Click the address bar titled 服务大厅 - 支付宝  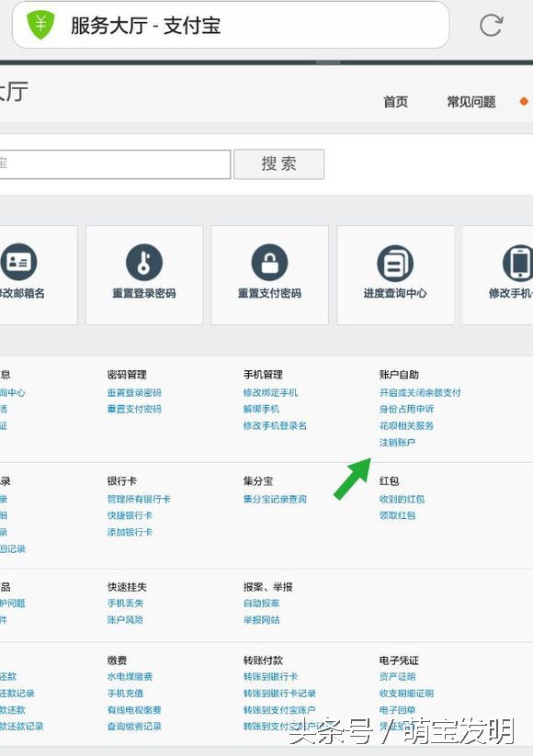click(x=231, y=25)
